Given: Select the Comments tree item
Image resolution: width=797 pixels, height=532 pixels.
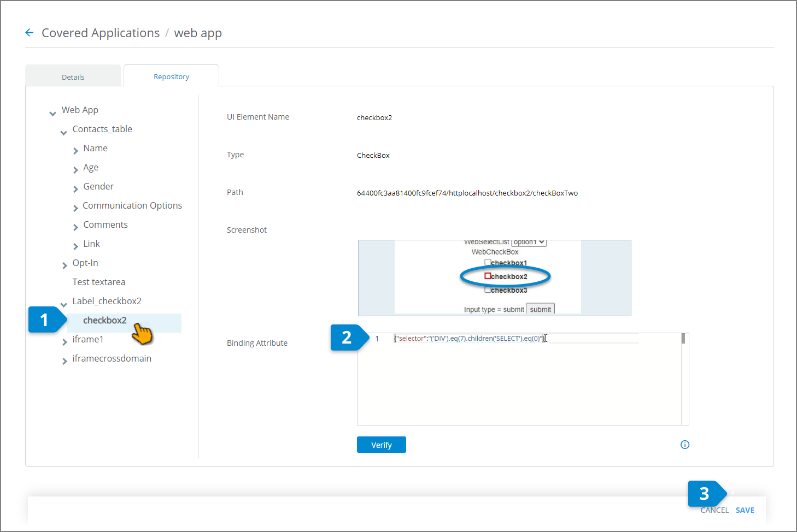Looking at the screenshot, I should point(106,224).
